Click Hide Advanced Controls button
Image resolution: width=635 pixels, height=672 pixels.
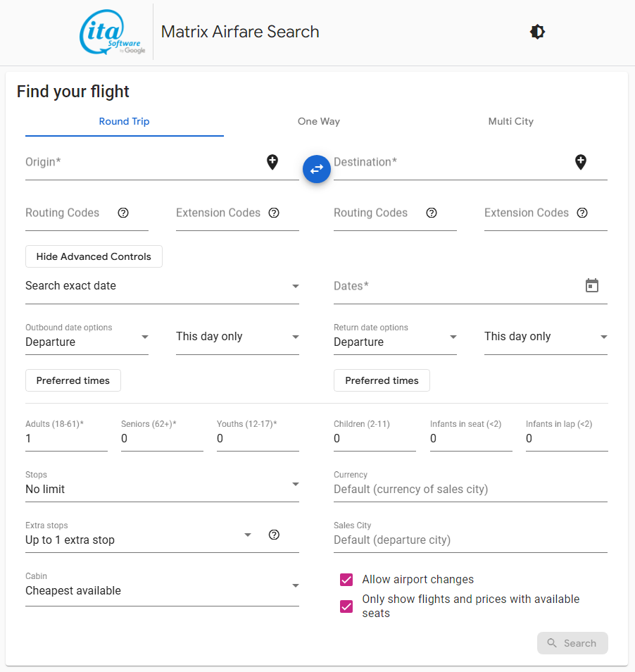(94, 256)
